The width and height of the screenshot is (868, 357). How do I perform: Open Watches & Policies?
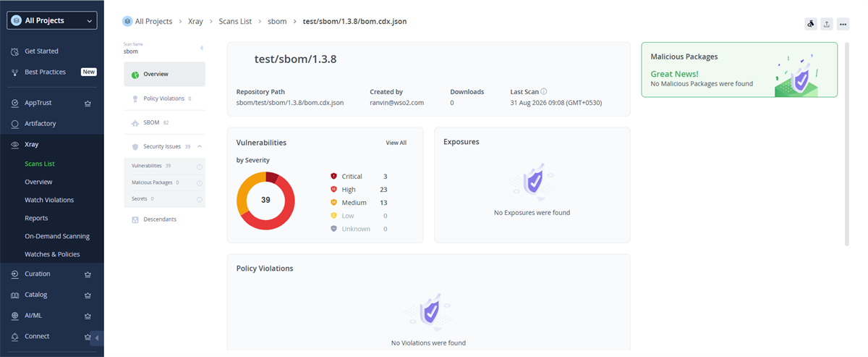pos(52,254)
